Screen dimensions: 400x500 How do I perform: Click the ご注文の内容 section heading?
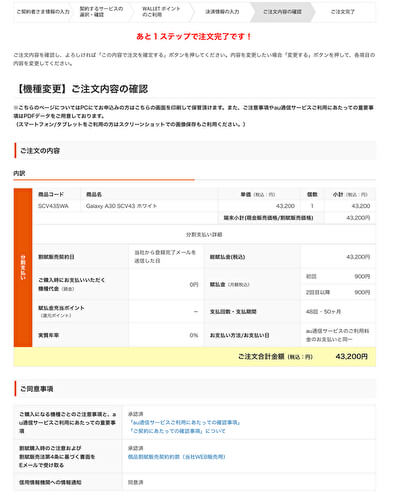(x=40, y=151)
